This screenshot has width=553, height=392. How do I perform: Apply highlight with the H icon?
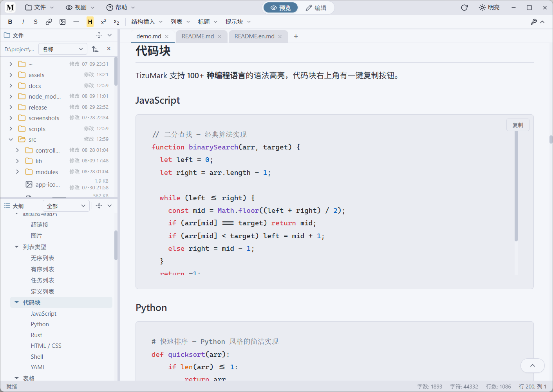click(90, 22)
